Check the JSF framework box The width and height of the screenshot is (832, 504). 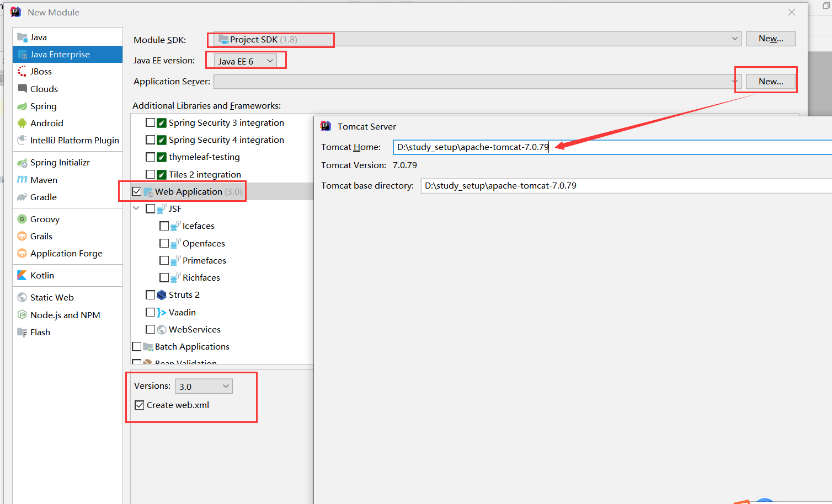pos(150,208)
